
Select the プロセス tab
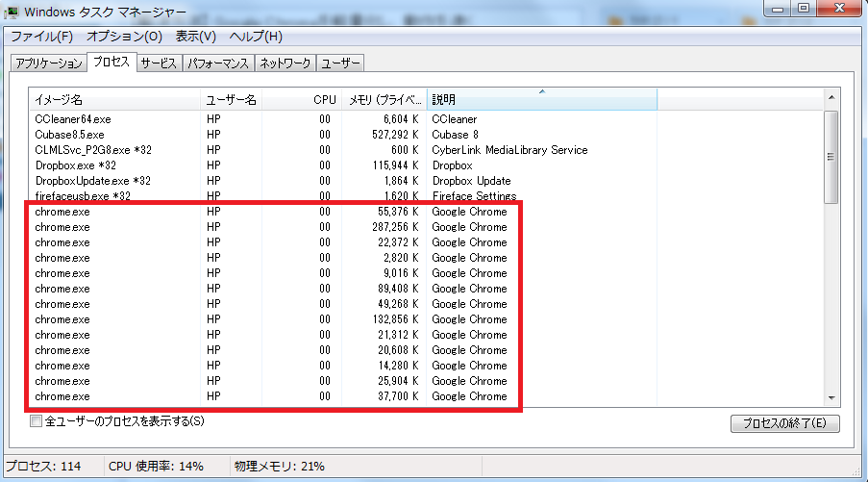112,62
